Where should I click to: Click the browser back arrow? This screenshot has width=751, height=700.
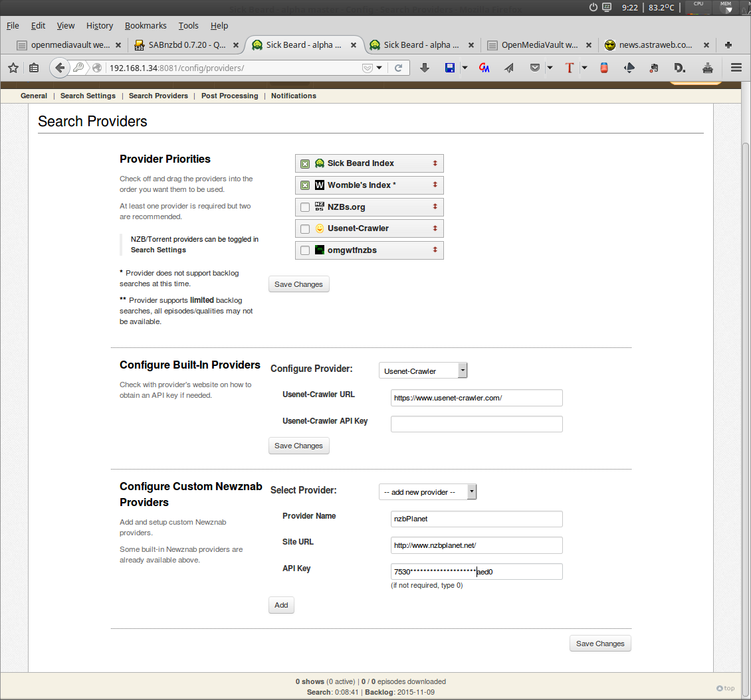tap(60, 68)
